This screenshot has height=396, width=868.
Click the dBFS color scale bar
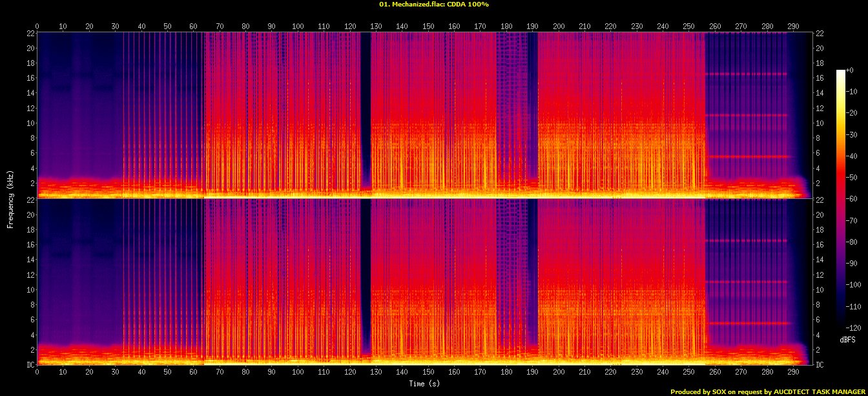[840, 195]
